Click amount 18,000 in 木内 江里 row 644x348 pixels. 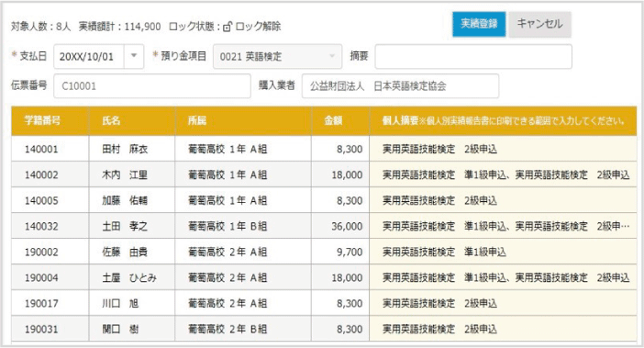click(347, 175)
